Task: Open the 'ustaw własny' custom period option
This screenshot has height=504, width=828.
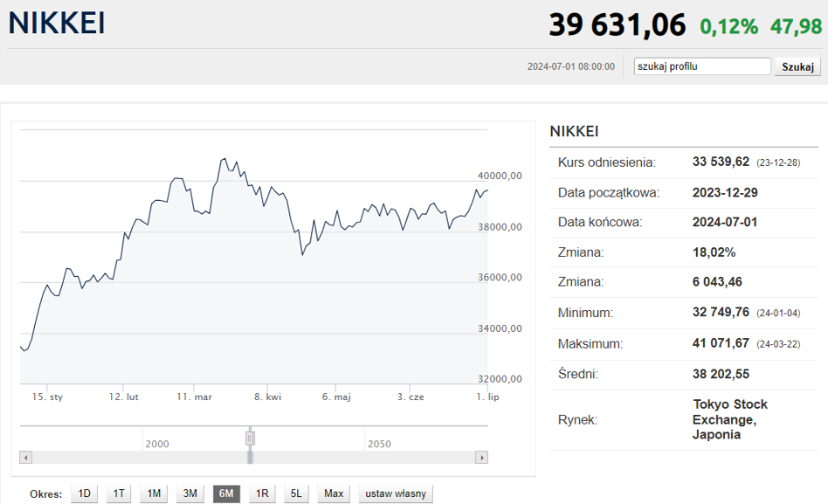Action: click(x=396, y=494)
